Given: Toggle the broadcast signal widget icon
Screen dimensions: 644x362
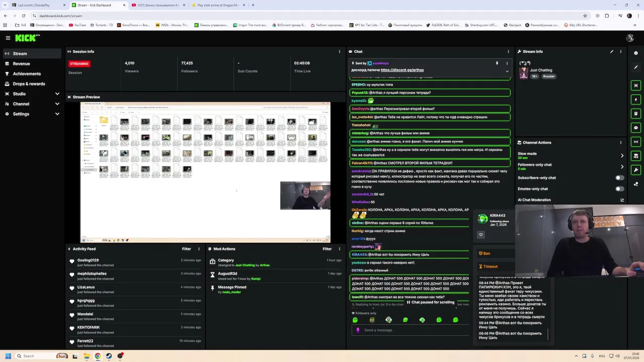Looking at the screenshot, I should click(636, 142).
